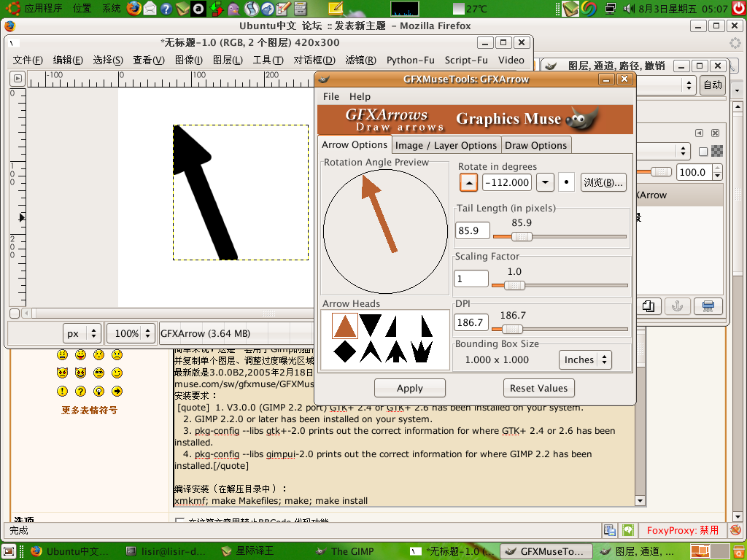Click the Apply button

coord(410,388)
